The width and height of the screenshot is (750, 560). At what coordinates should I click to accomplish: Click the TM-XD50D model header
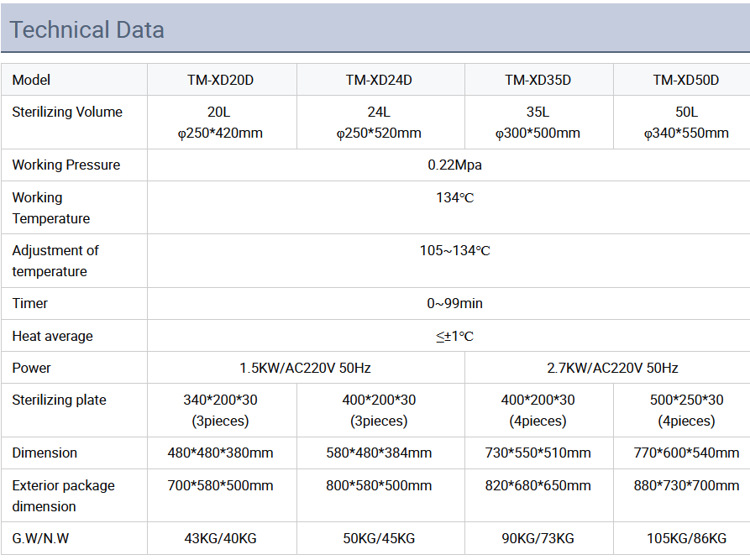point(686,80)
